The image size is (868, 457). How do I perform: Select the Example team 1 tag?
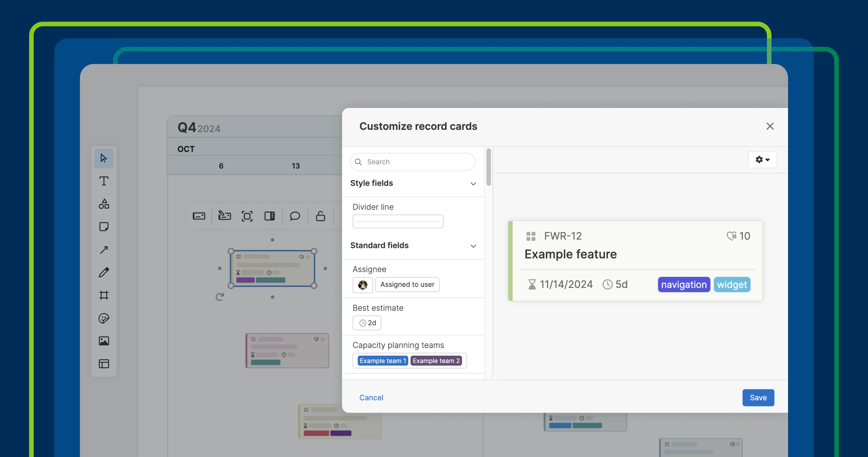coord(382,361)
